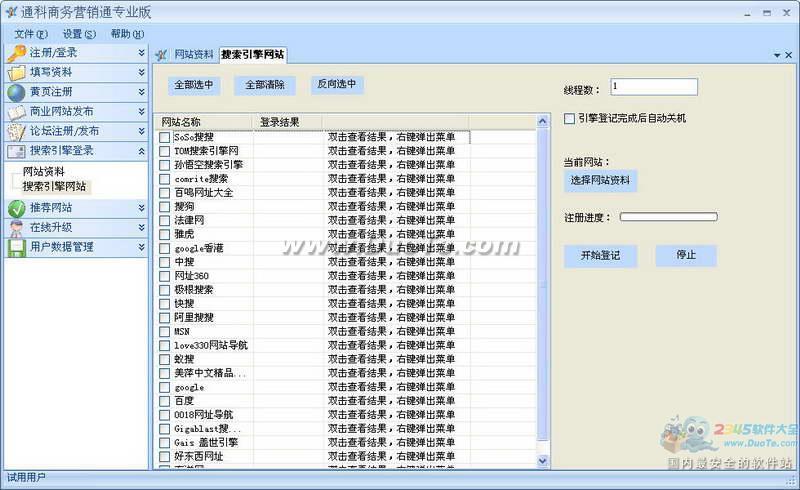This screenshot has width=800, height=490.
Task: Expand the 论坛注册/发布 section chevron
Action: 141,131
